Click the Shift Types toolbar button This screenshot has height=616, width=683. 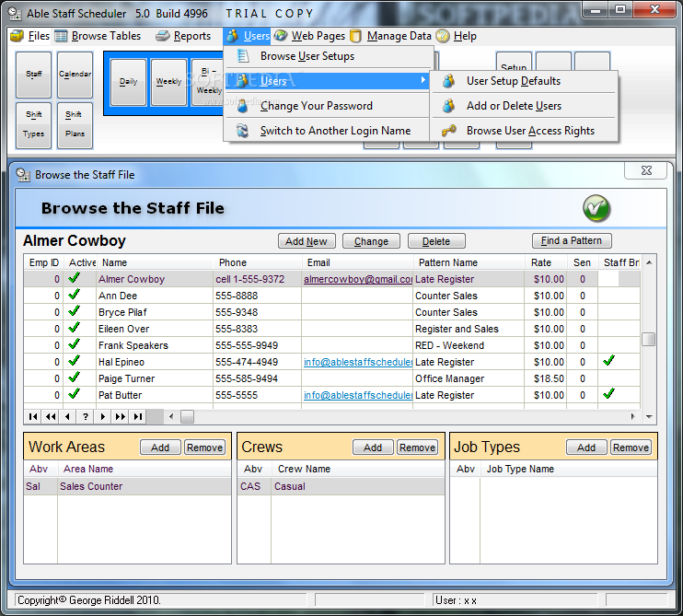tap(33, 125)
